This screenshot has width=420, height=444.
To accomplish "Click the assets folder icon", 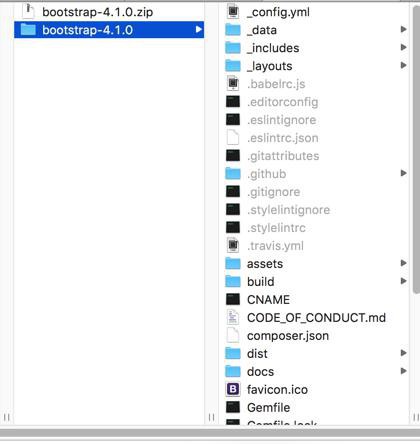I will [x=233, y=264].
